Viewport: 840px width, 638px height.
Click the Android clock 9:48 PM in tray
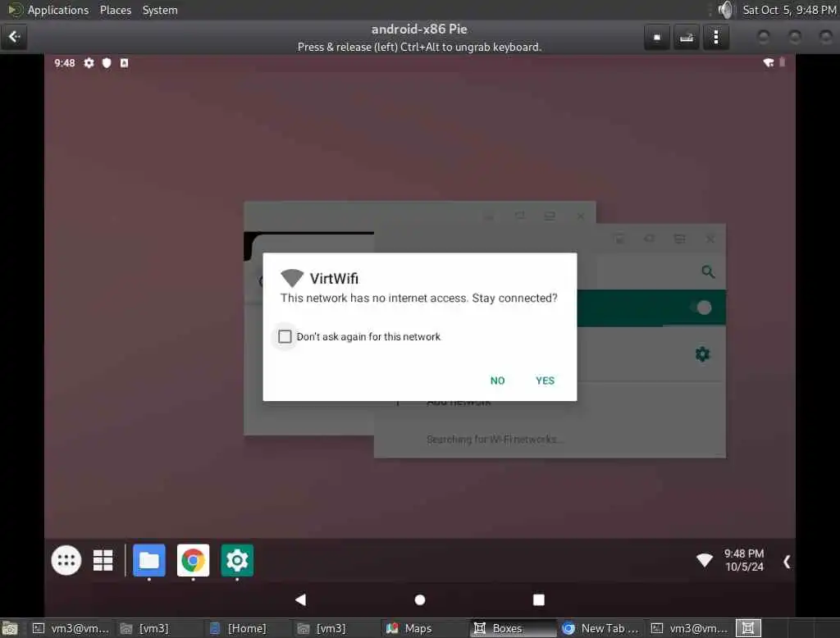pos(744,554)
